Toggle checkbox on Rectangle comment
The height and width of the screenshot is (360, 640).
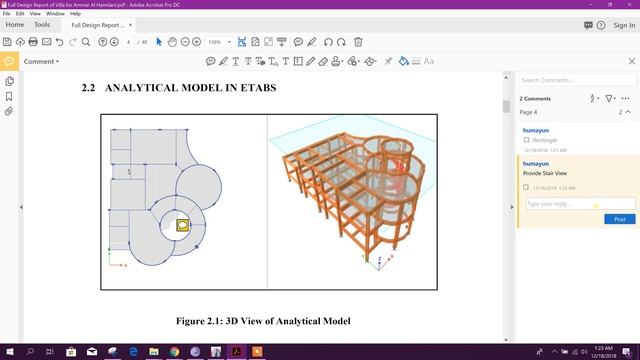[x=526, y=140]
